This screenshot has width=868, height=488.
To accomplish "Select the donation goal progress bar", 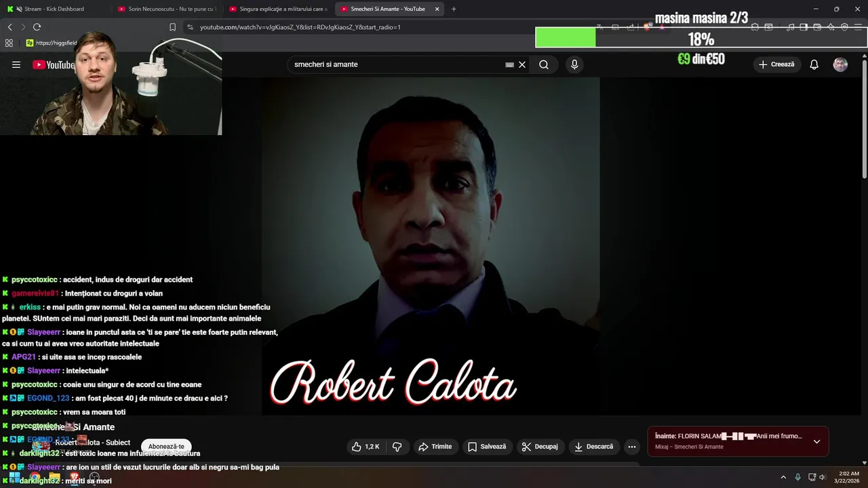I will tap(701, 37).
